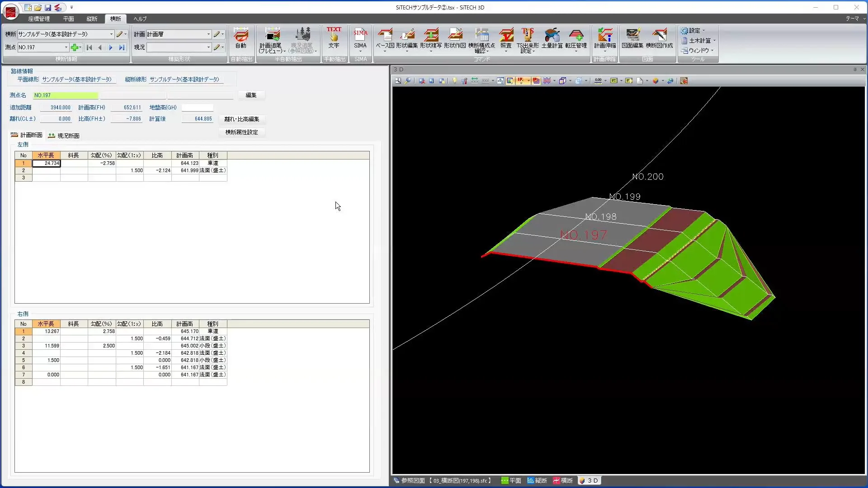This screenshot has height=488, width=868.
Task: Click the 水平長 header in left table
Action: pyautogui.click(x=46, y=155)
